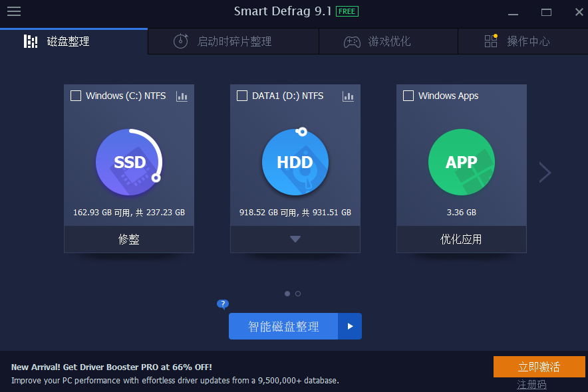Click the 立即激活 activation button
The width and height of the screenshot is (588, 392).
(x=539, y=367)
